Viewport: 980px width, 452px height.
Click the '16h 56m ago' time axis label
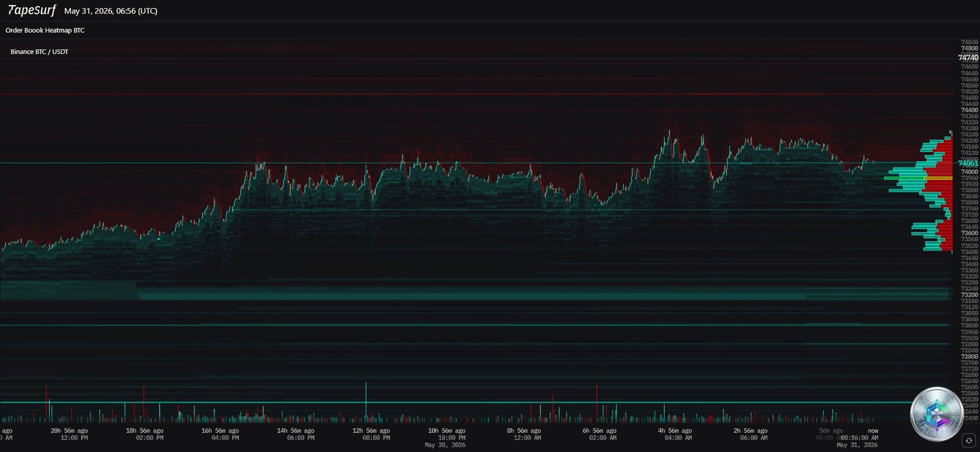pos(220,431)
